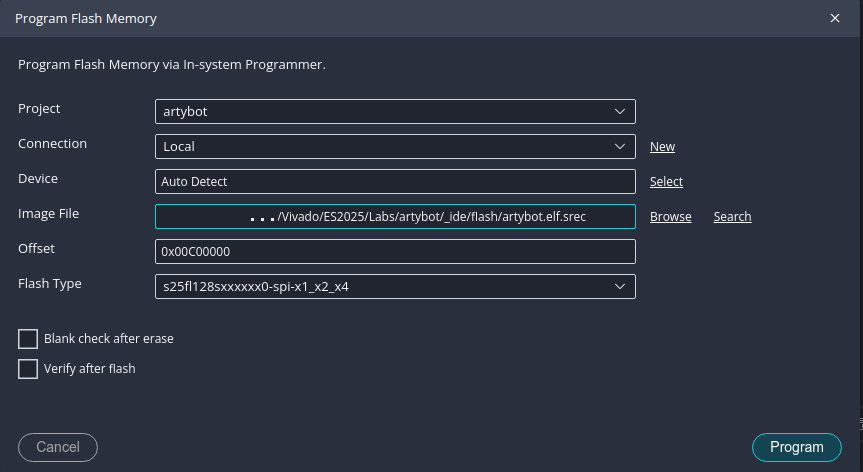Click the New connection link
Viewport: 863px width, 472px height.
(x=662, y=147)
